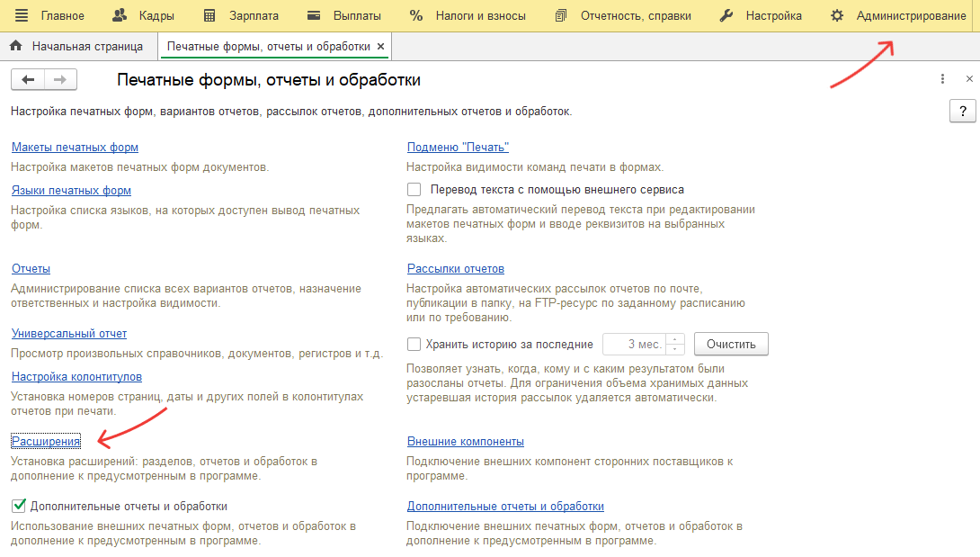Open the Универсальный отчет link
This screenshot has width=980, height=557.
[x=69, y=334]
